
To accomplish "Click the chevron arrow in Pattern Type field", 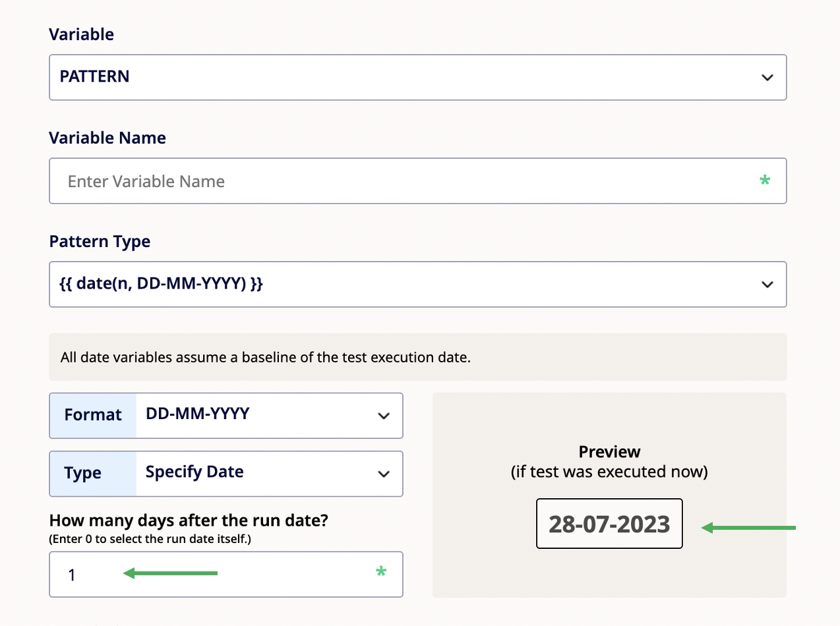I will tap(767, 285).
